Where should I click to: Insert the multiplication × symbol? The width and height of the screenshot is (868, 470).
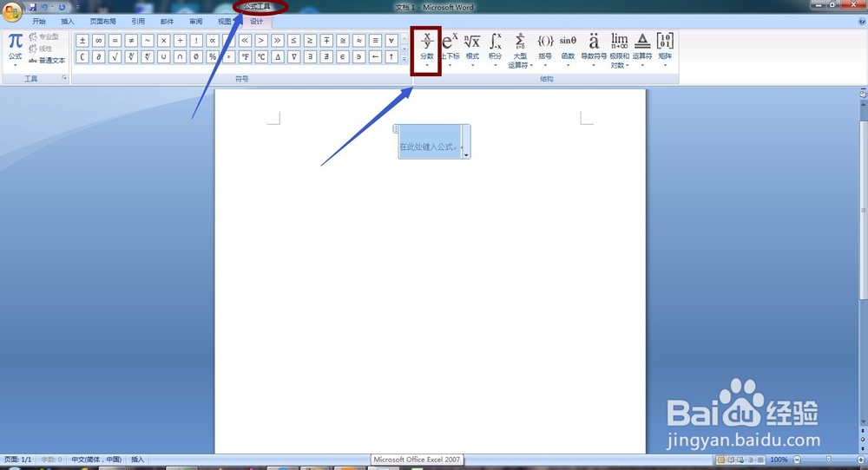pyautogui.click(x=164, y=41)
